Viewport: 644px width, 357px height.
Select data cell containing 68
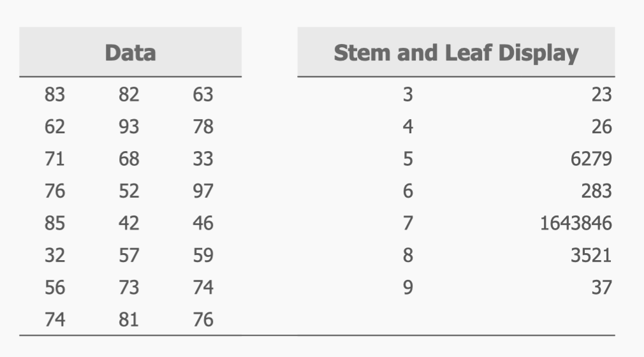pos(129,159)
